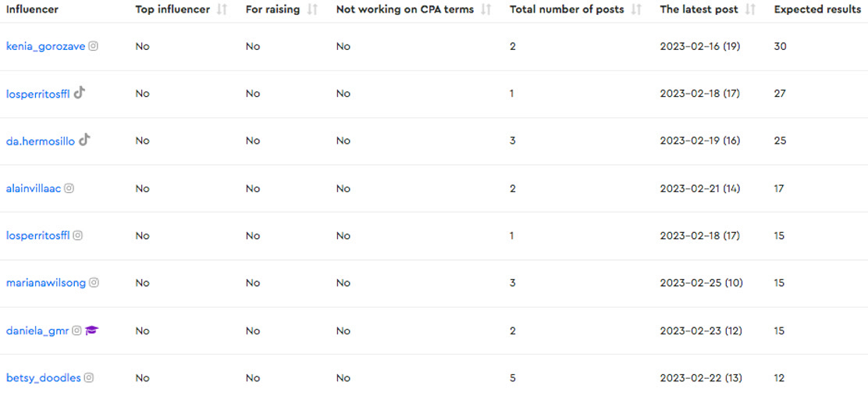Click the Expected results column header
This screenshot has width=868, height=400.
(x=817, y=9)
